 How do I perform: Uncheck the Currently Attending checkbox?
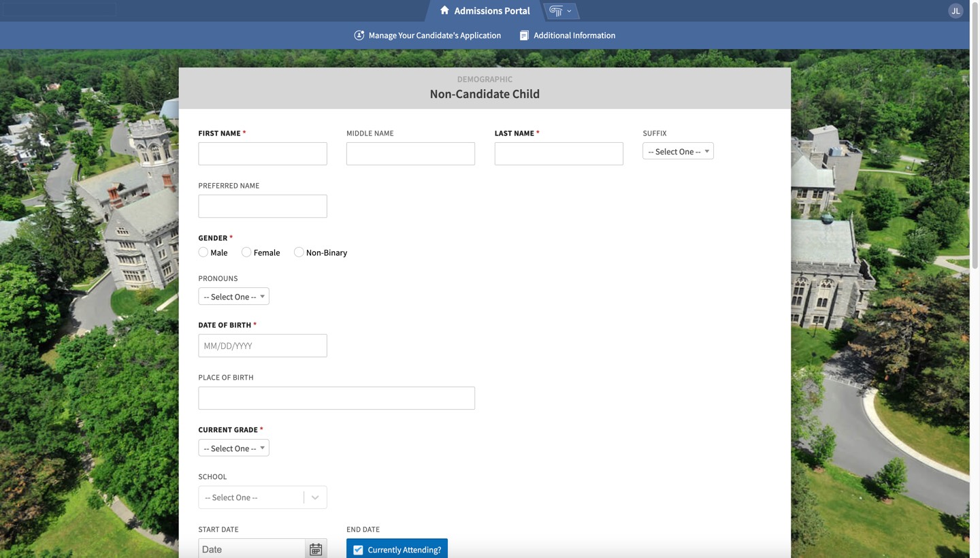pos(358,550)
